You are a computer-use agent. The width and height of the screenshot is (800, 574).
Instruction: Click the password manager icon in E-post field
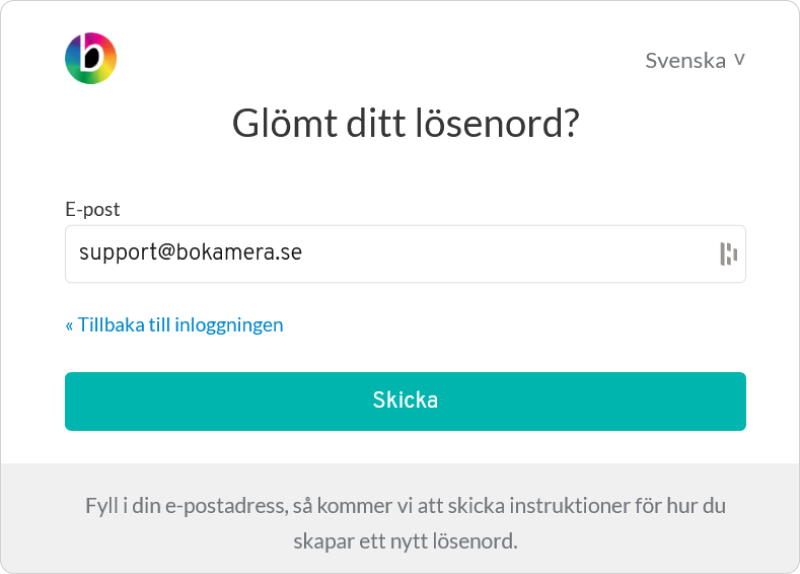pos(728,254)
